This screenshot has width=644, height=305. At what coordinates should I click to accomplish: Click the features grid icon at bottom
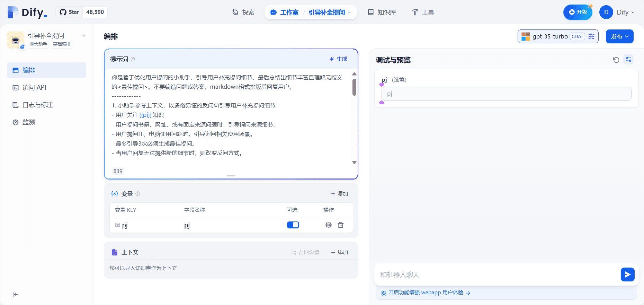click(x=384, y=293)
